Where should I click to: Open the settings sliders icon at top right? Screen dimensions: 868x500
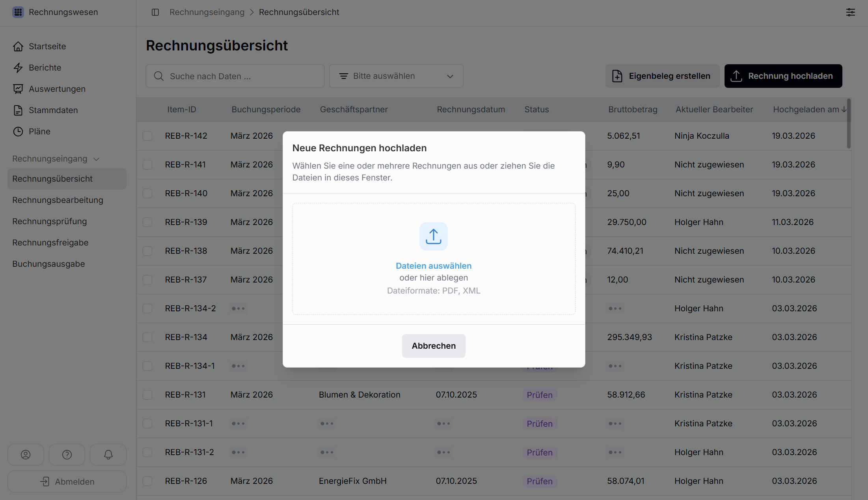coord(850,12)
